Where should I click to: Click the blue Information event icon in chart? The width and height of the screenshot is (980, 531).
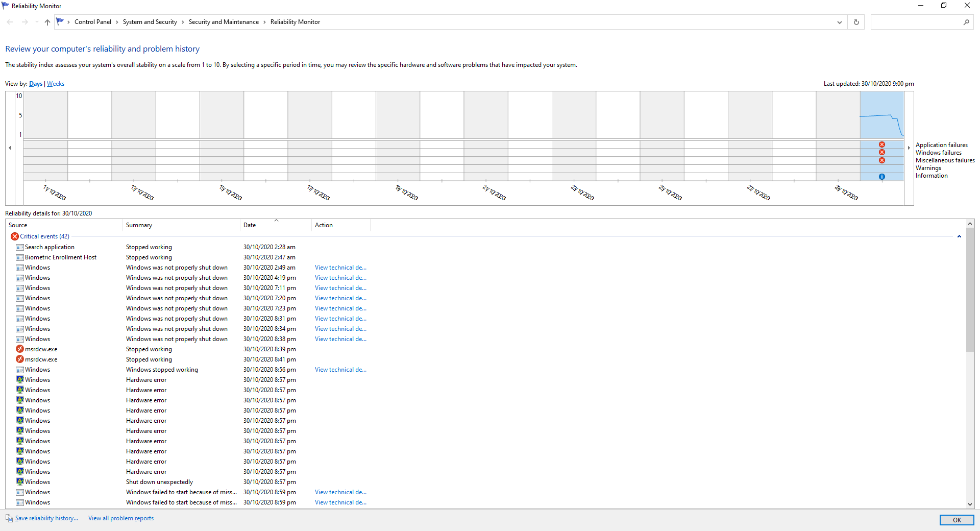[x=881, y=177]
